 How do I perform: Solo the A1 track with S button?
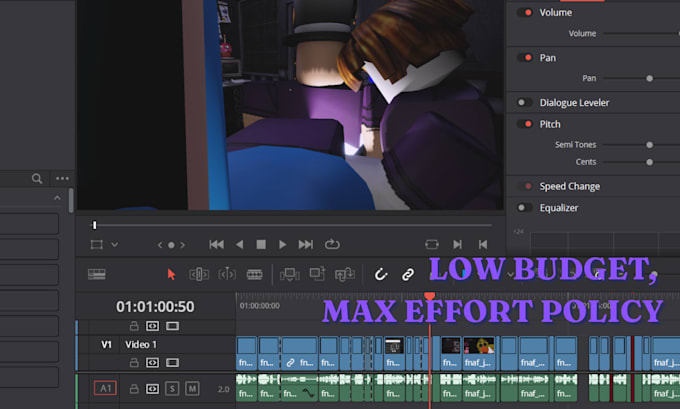pyautogui.click(x=172, y=389)
